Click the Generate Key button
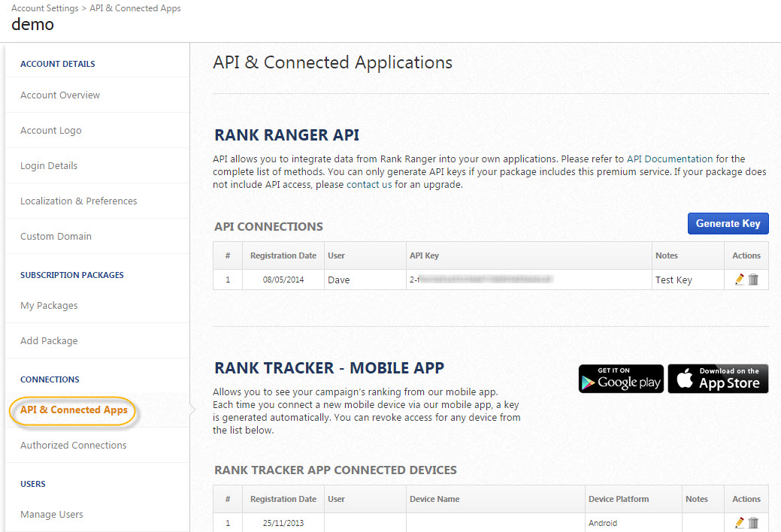The image size is (781, 532). pyautogui.click(x=728, y=223)
